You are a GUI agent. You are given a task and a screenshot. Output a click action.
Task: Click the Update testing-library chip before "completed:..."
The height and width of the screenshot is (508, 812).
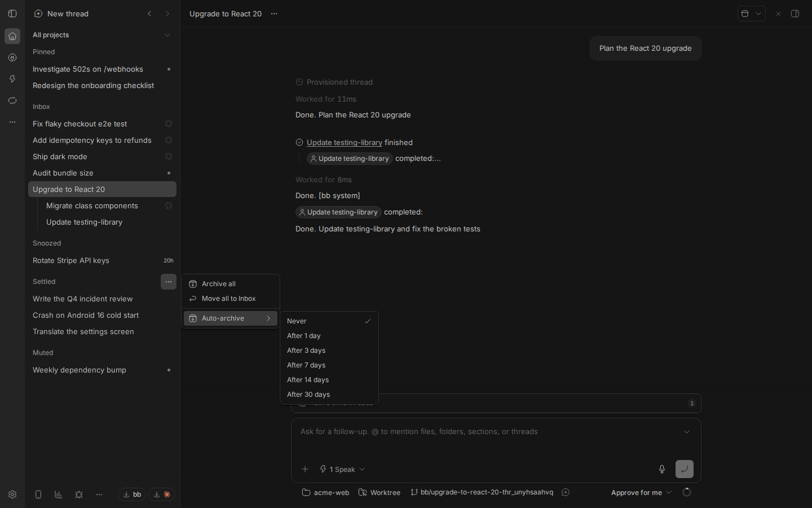tap(350, 159)
